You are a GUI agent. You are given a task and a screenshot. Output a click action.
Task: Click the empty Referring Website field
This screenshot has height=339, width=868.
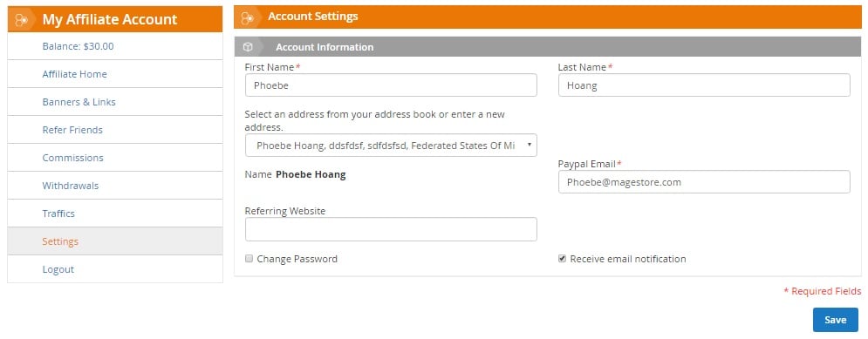[x=391, y=229]
